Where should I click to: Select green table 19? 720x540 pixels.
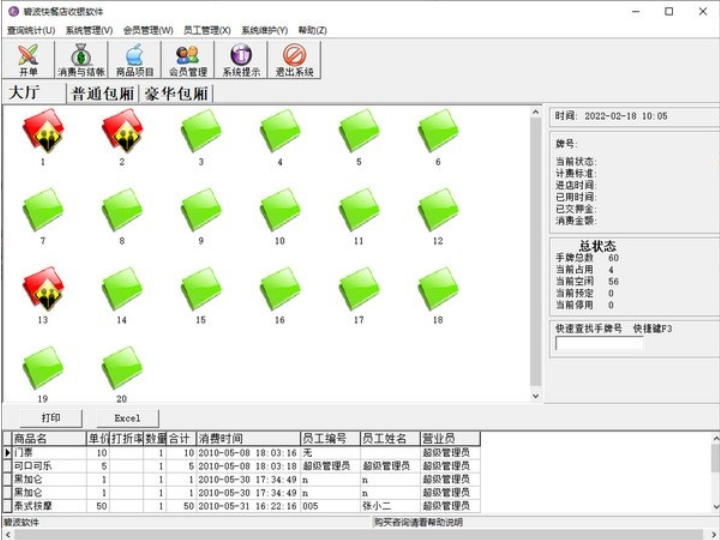click(43, 367)
